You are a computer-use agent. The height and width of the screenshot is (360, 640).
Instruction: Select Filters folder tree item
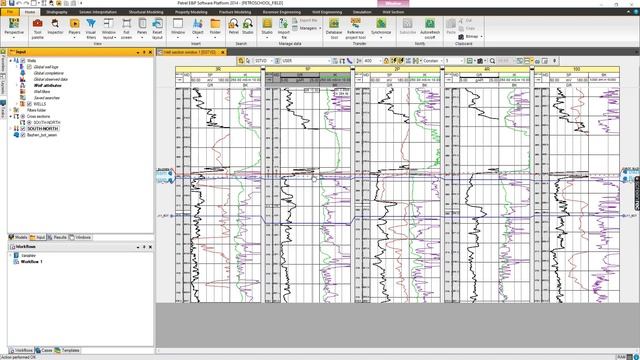[x=36, y=110]
